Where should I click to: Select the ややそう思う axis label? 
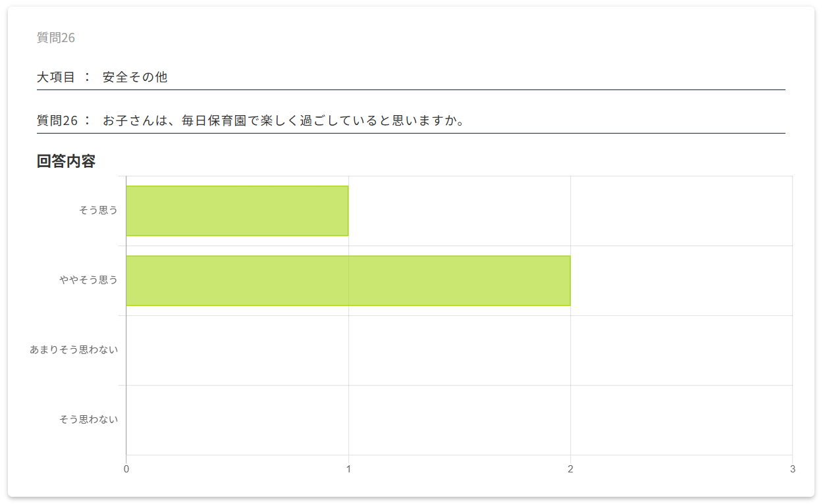(x=89, y=280)
